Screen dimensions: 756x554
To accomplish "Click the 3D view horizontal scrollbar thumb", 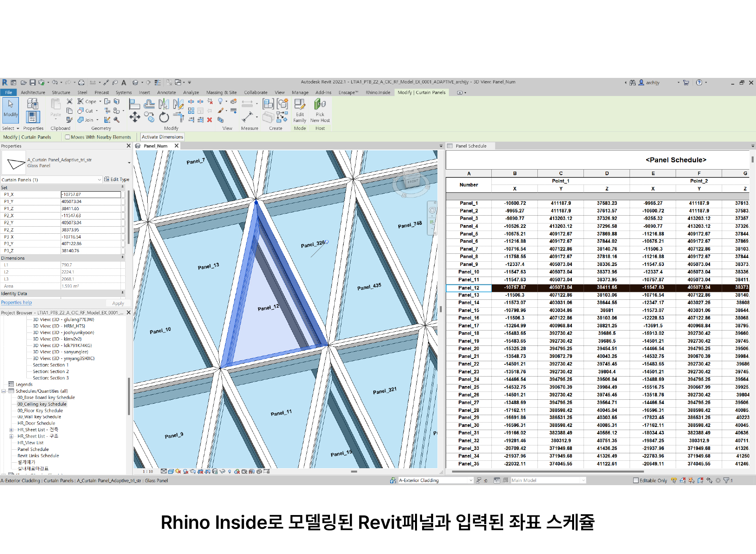I will tap(354, 471).
